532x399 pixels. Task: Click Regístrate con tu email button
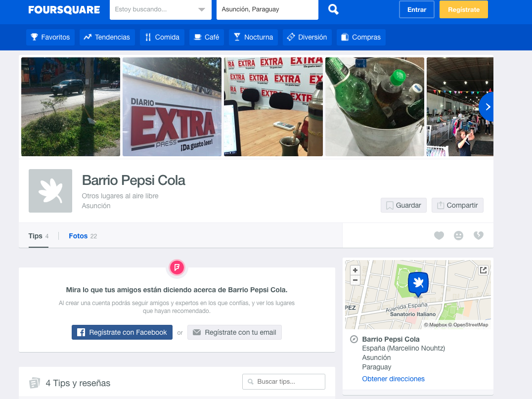click(234, 332)
